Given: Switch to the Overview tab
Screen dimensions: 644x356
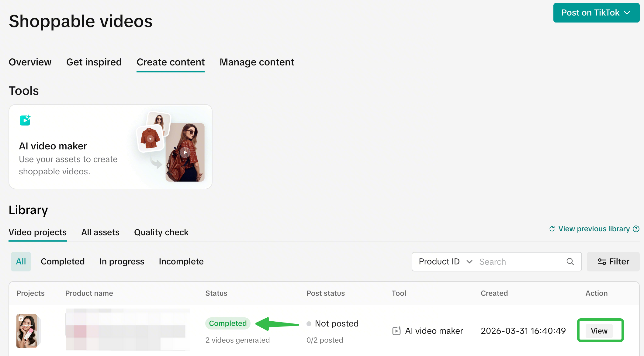Looking at the screenshot, I should point(30,62).
